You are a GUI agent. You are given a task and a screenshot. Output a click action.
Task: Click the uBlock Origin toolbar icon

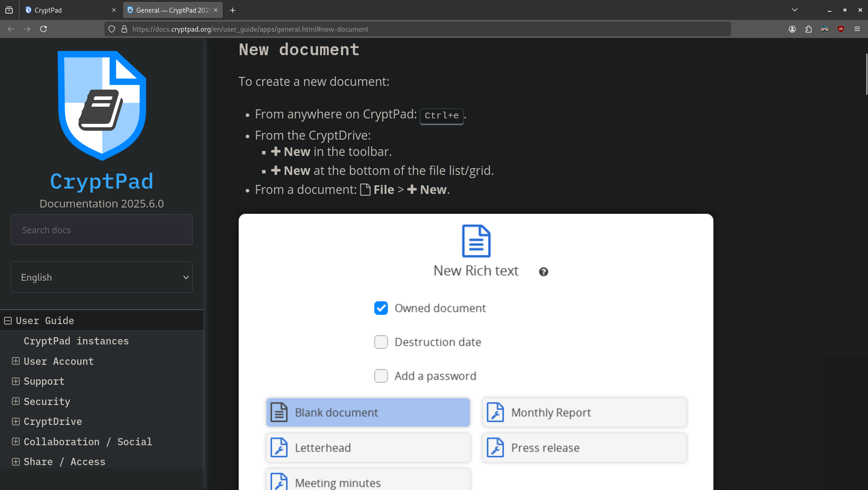click(x=841, y=29)
